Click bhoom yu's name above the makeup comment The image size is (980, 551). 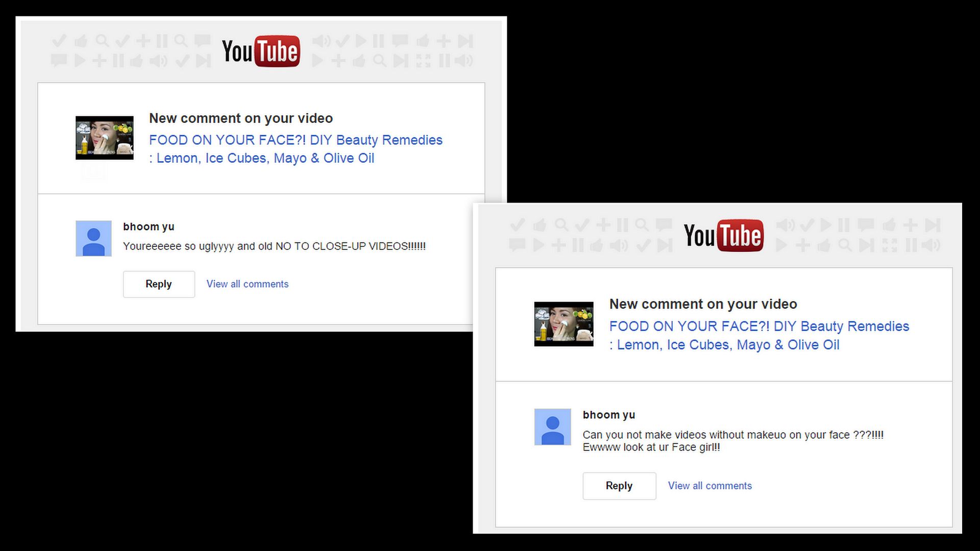click(x=609, y=415)
